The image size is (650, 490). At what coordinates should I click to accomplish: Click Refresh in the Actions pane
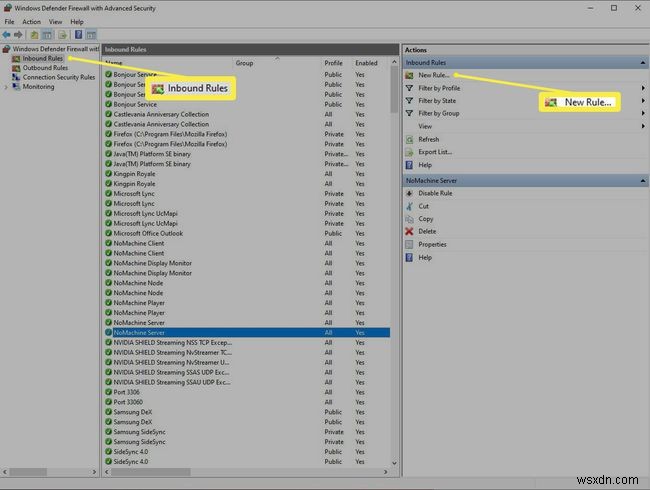coord(429,139)
